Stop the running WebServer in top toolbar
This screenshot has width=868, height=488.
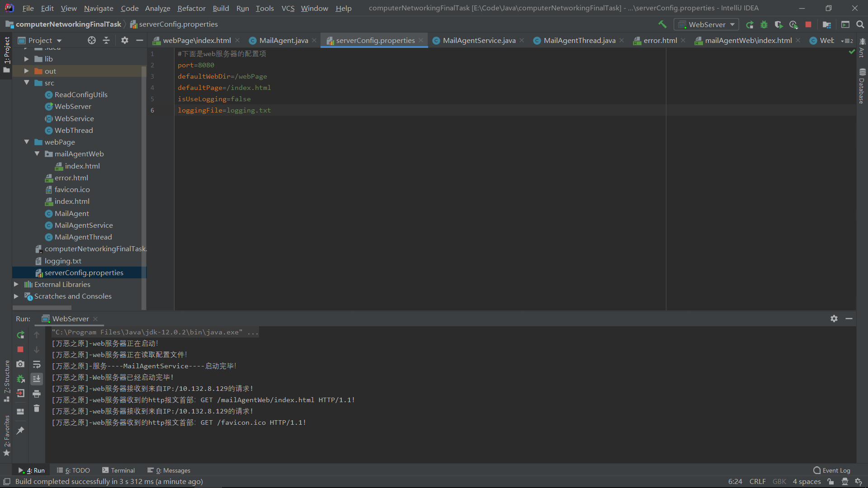pos(808,24)
